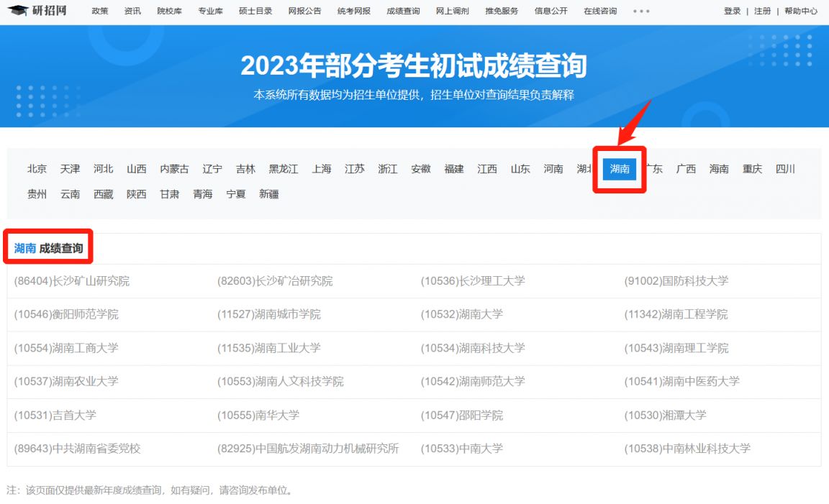The width and height of the screenshot is (829, 504).
Task: Expand the three-dot more menu
Action: pos(641,11)
